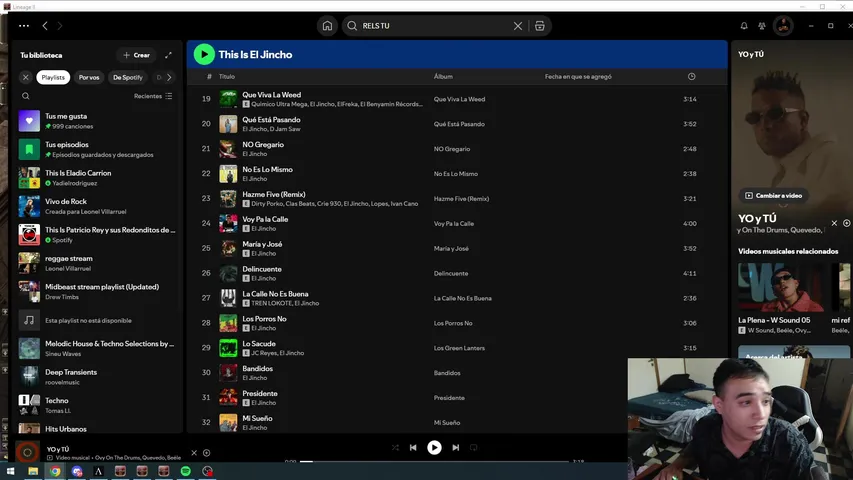Go back with the left arrow

pyautogui.click(x=45, y=26)
